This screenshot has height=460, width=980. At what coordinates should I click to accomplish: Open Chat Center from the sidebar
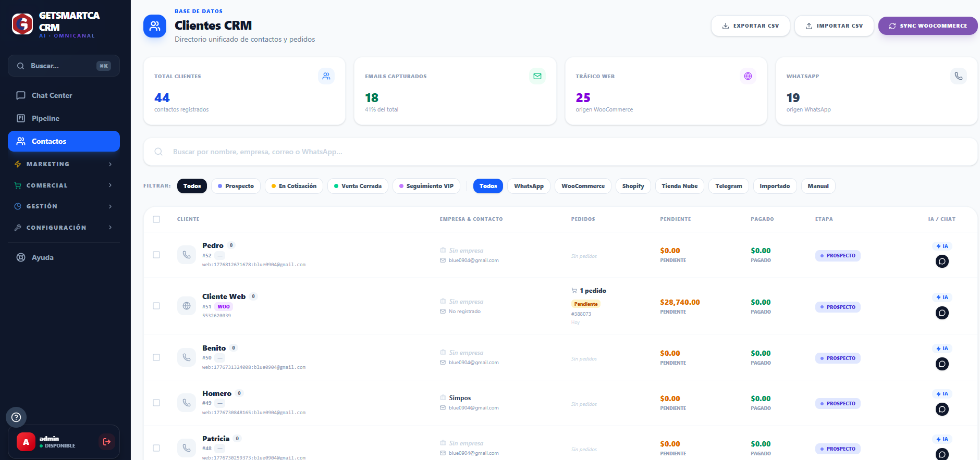tap(64, 95)
